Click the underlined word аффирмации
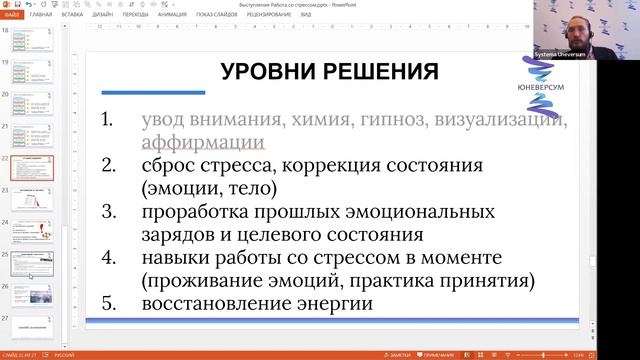The height and width of the screenshot is (360, 640). coord(203,142)
